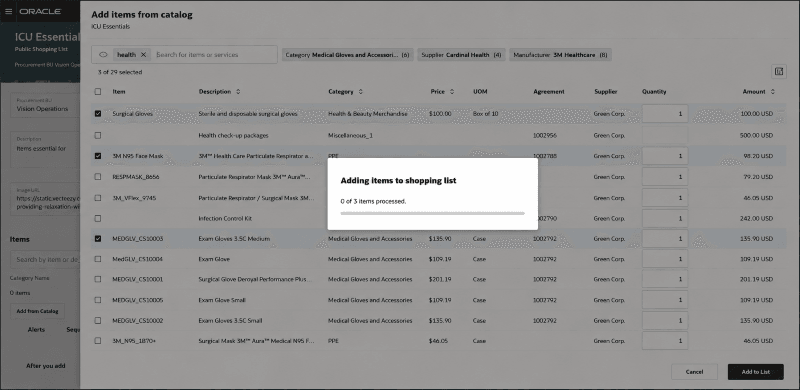Edit quantity for MEDGLV_CS10003
Image resolution: width=800 pixels, height=390 pixels.
pos(665,238)
